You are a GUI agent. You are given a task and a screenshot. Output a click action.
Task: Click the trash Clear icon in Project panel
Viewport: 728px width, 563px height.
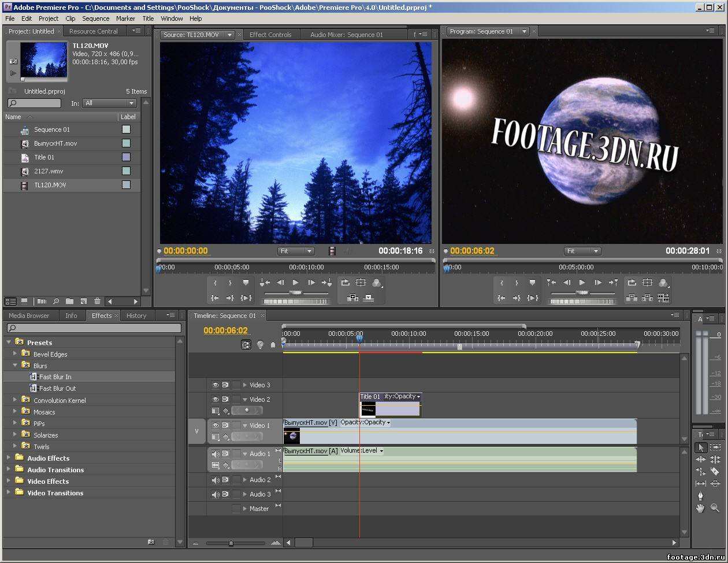97,301
